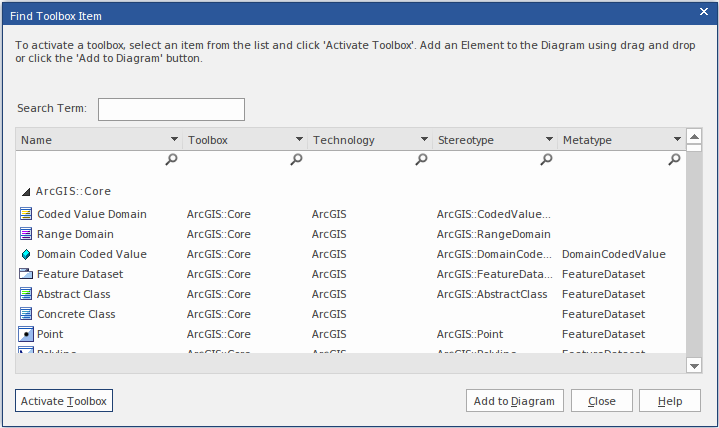Click the Point element icon
This screenshot has width=719, height=428.
tap(26, 334)
